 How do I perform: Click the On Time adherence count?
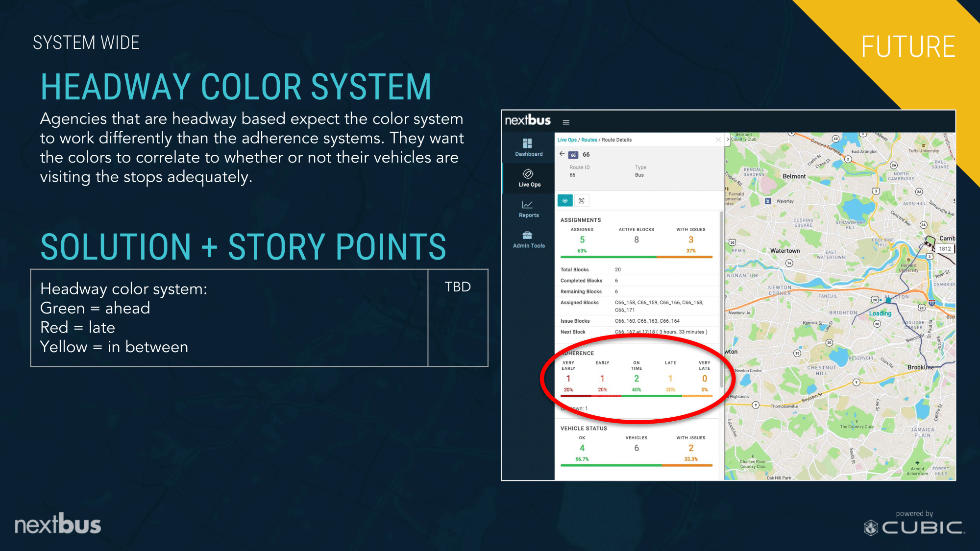(x=636, y=379)
